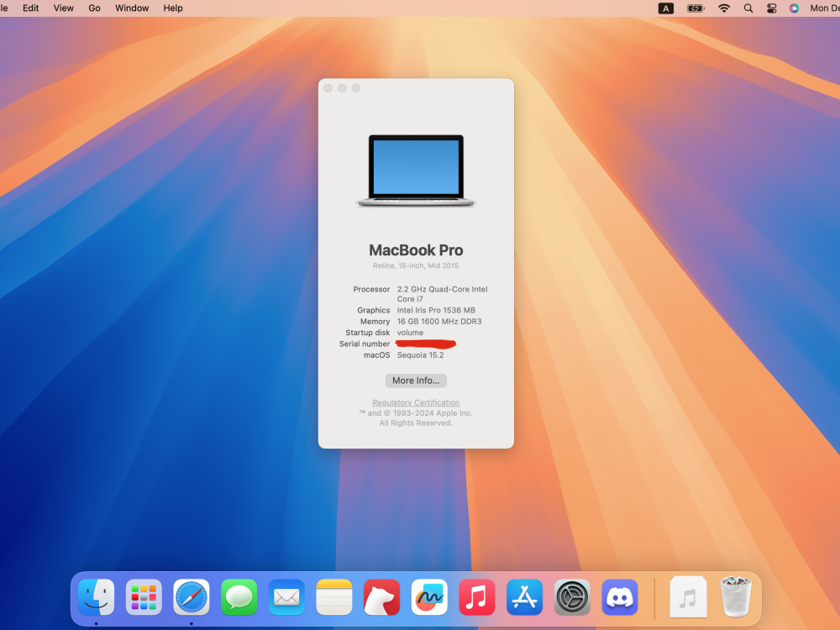Open the Window menu

point(132,8)
